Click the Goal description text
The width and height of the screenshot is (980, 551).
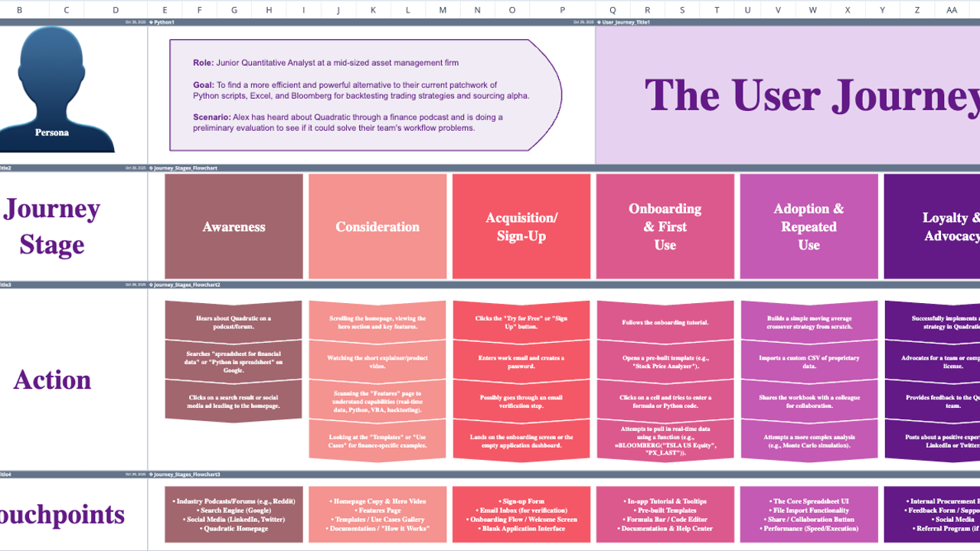[x=361, y=90]
